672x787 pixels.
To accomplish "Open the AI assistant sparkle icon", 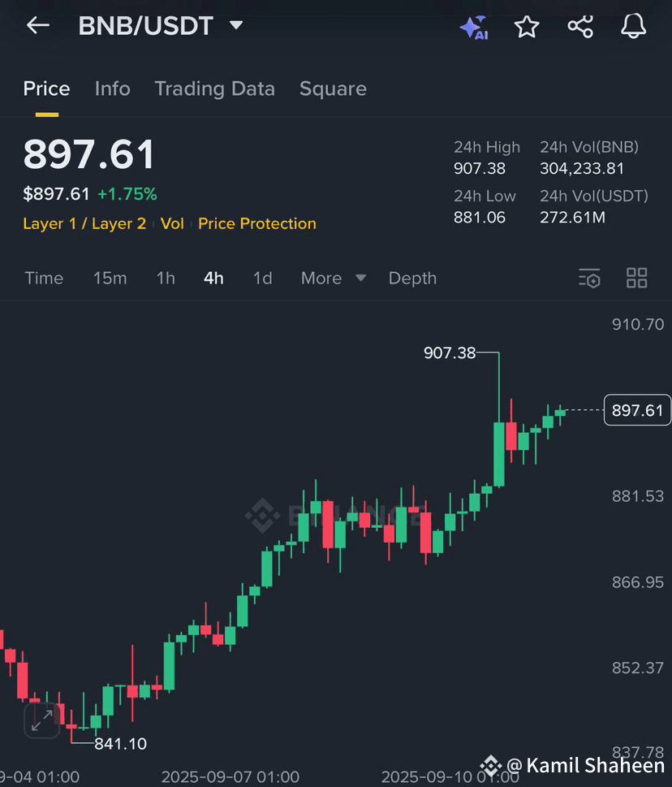I will (473, 27).
